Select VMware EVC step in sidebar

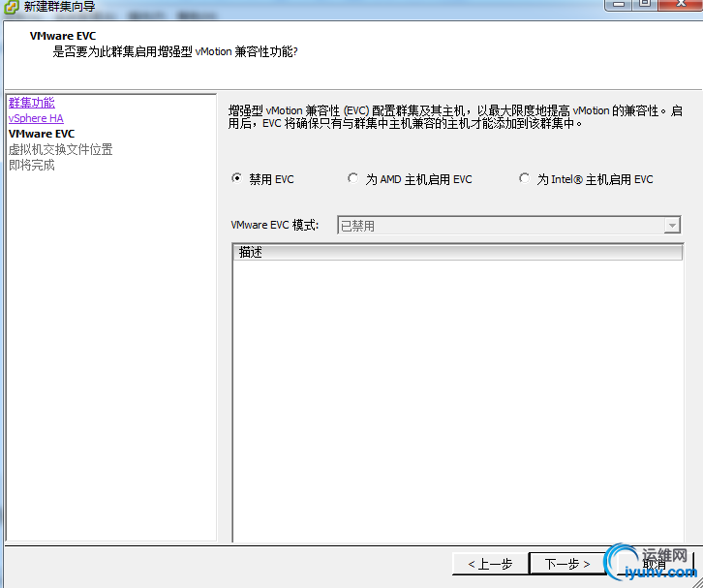point(42,134)
